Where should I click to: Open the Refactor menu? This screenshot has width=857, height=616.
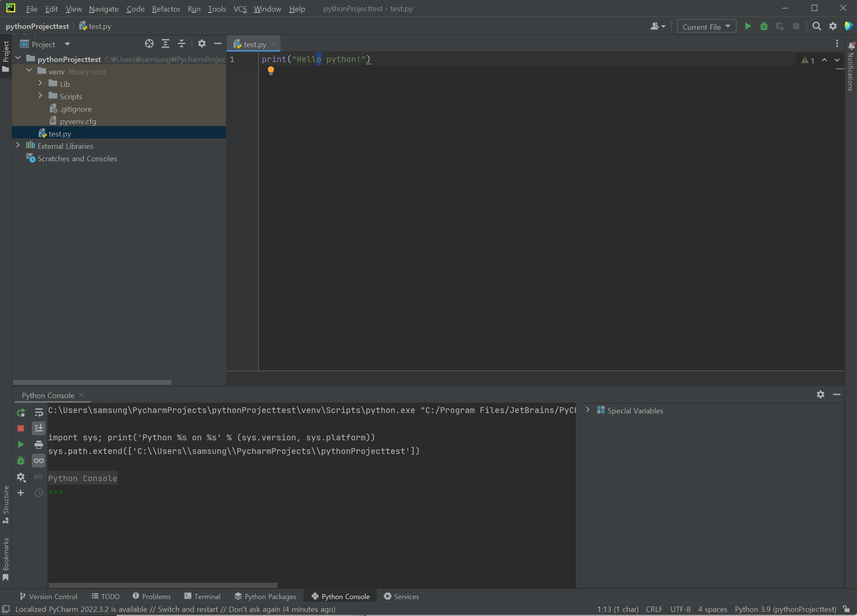click(x=166, y=9)
